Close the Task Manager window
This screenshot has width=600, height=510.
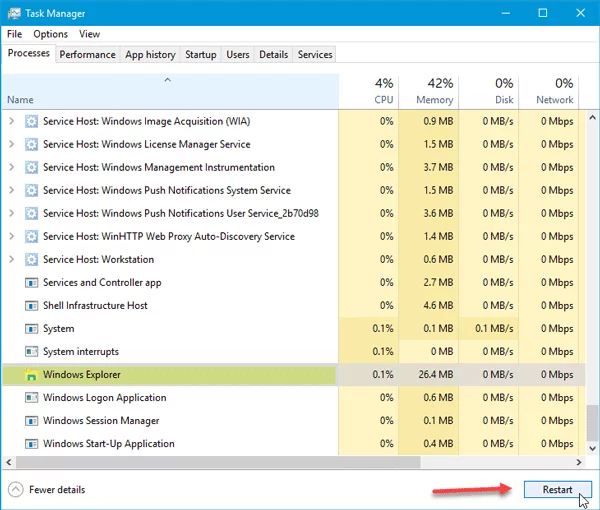click(x=580, y=13)
